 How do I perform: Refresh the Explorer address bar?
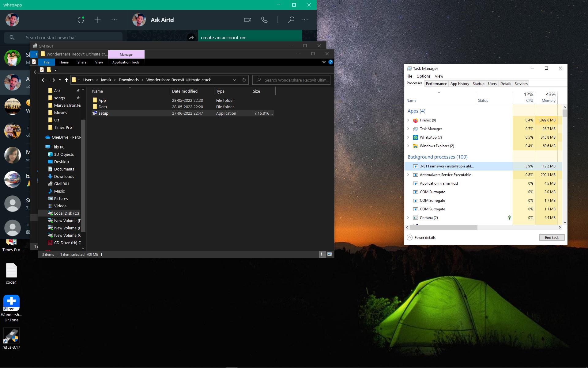coord(244,80)
